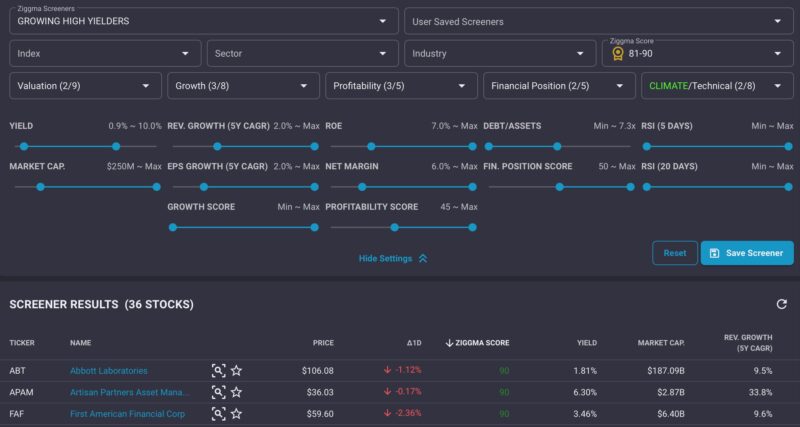
Task: Refresh the screener results
Action: pos(781,305)
